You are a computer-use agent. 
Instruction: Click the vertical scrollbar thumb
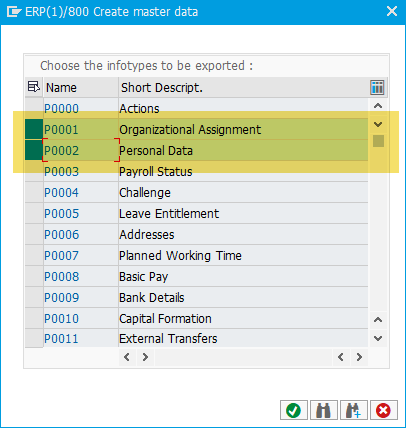click(x=378, y=141)
